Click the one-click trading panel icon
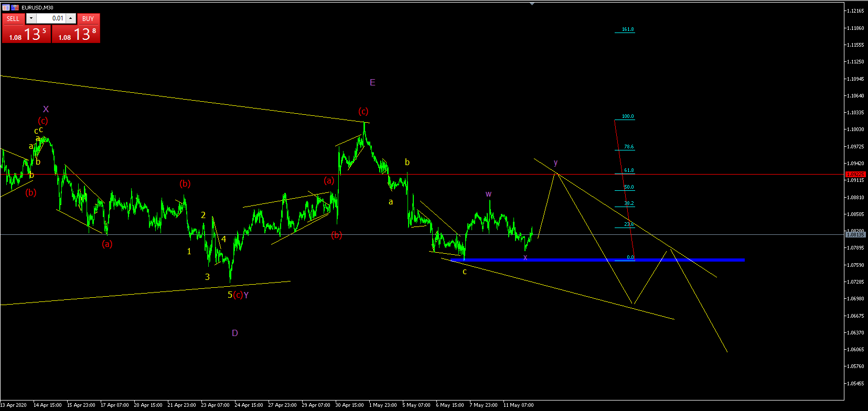The height and width of the screenshot is (411, 868). (6, 7)
